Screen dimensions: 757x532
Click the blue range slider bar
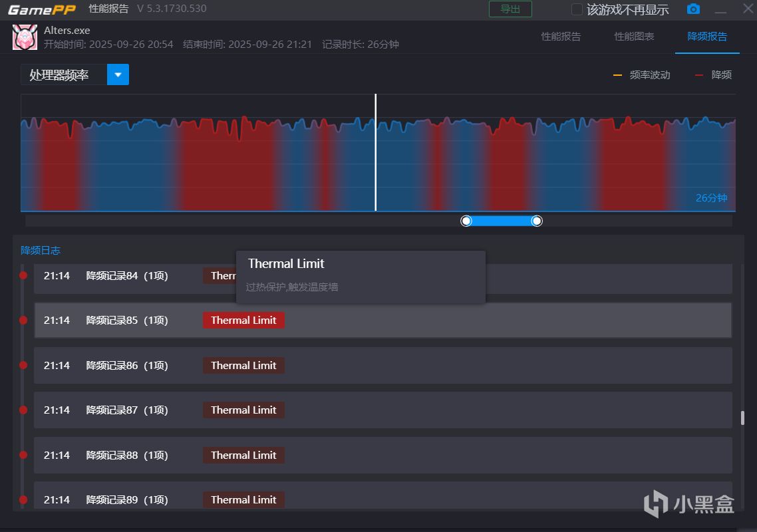[x=502, y=221]
